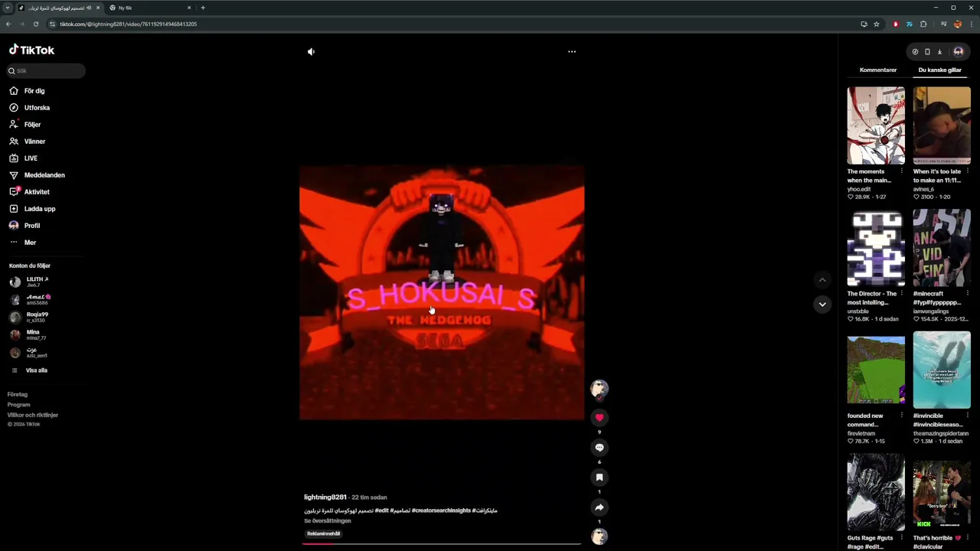Open options for '#invincible' card
Viewport: 980px width, 551px height.
(967, 416)
